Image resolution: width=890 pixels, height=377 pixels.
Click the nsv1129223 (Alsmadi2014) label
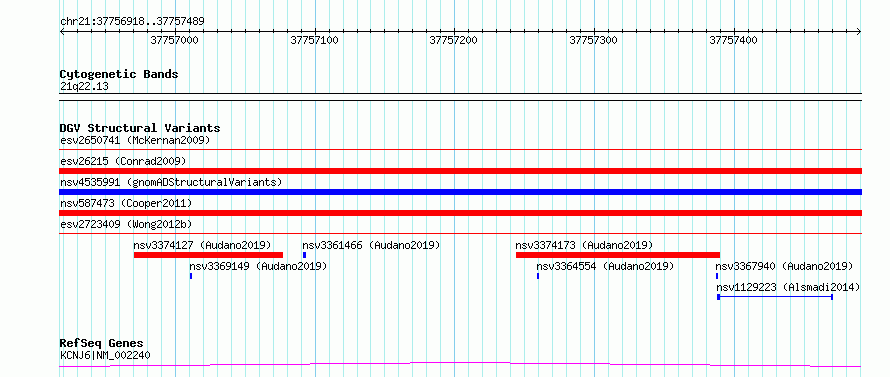tap(788, 287)
